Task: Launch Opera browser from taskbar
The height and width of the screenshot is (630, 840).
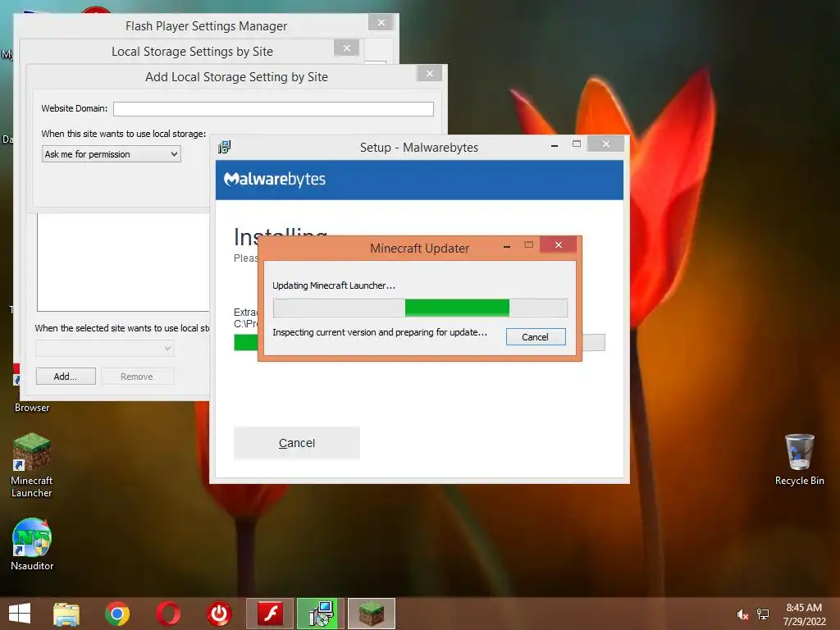Action: (168, 614)
